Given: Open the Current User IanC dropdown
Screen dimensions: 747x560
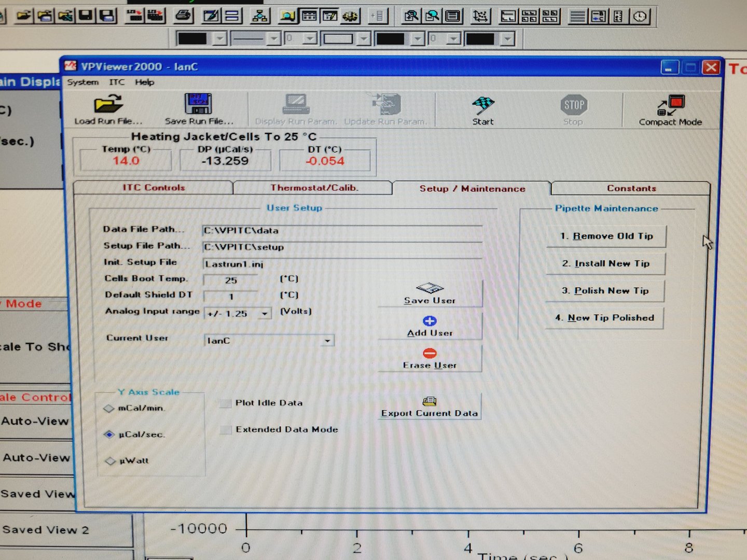Looking at the screenshot, I should coord(328,341).
